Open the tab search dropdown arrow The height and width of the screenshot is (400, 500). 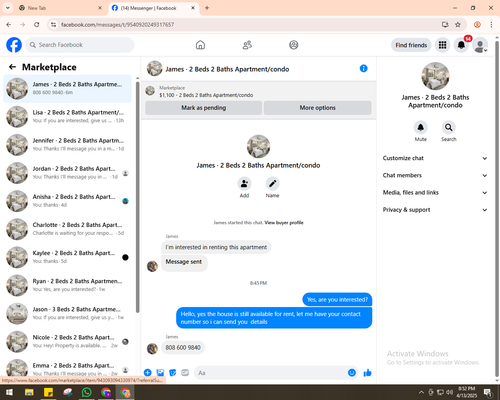[x=7, y=8]
